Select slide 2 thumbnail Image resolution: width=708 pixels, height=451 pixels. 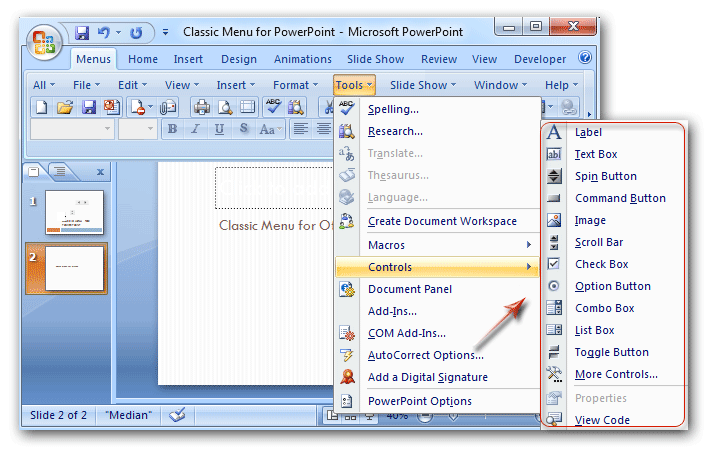coord(75,268)
